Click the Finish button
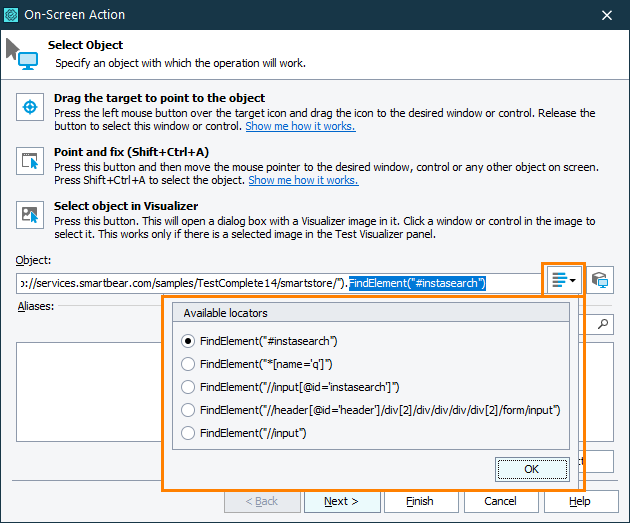 click(x=420, y=501)
